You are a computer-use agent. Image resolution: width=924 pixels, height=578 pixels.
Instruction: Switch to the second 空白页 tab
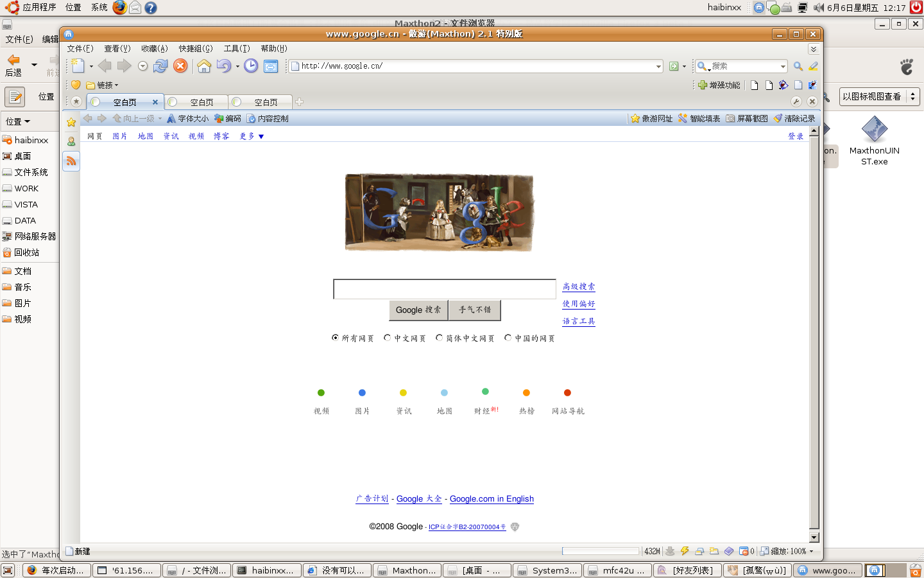pos(196,102)
